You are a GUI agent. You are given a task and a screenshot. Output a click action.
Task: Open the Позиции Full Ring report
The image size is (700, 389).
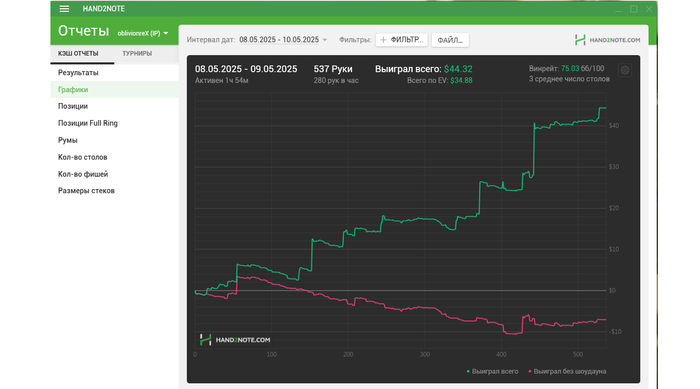(x=114, y=123)
